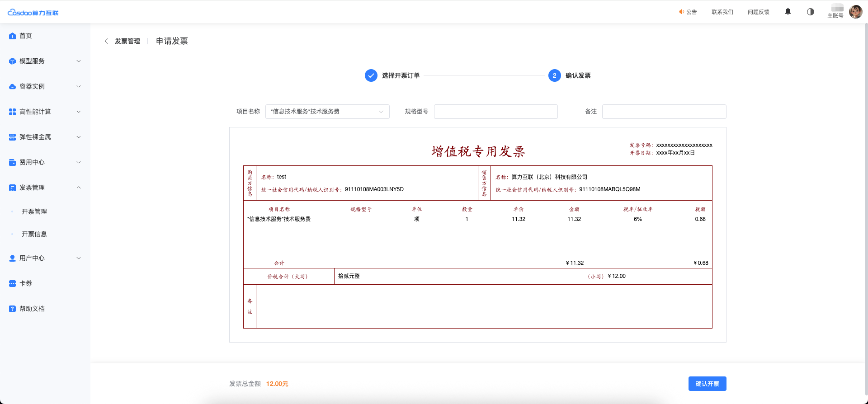Open the user avatar menu
This screenshot has height=404, width=868.
[855, 12]
